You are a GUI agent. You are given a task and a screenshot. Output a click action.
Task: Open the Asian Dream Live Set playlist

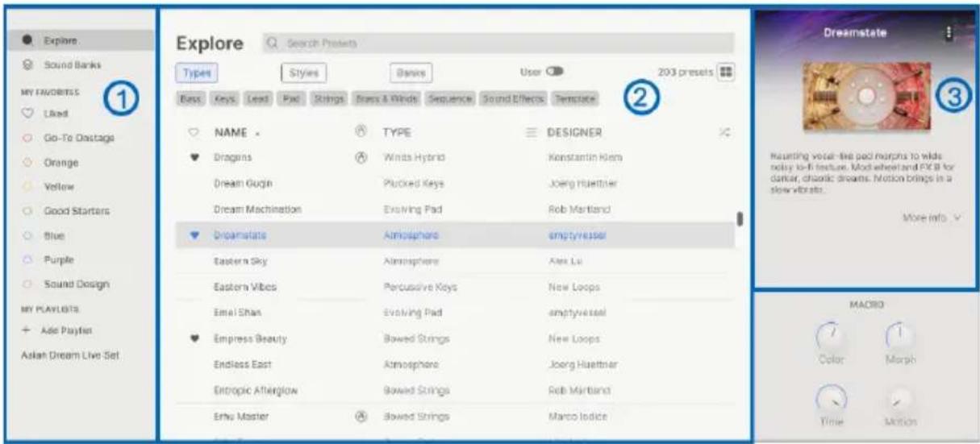[70, 354]
